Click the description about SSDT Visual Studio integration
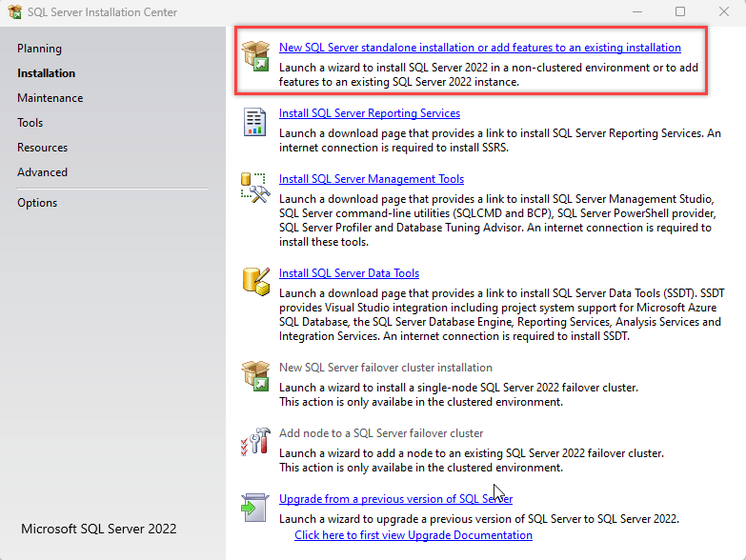 click(x=502, y=314)
